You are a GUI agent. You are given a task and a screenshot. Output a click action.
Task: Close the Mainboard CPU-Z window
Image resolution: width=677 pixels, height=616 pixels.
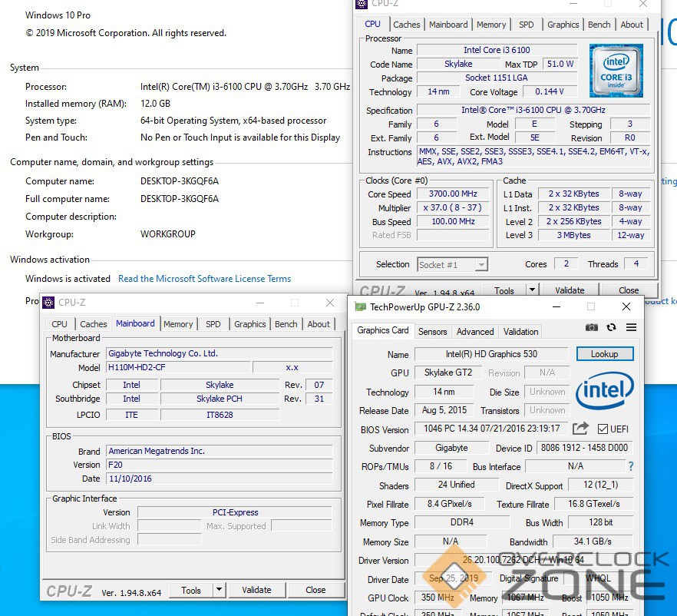coord(330,303)
